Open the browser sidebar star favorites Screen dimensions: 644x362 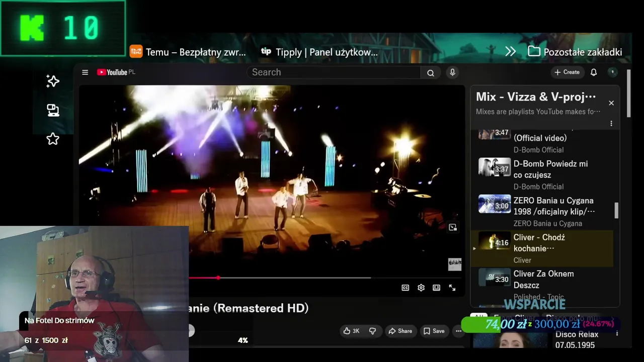tap(53, 139)
